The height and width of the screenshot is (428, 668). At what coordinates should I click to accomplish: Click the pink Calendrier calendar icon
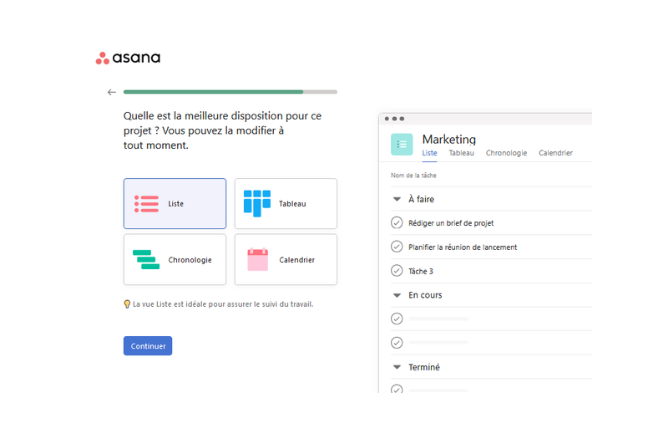(257, 260)
